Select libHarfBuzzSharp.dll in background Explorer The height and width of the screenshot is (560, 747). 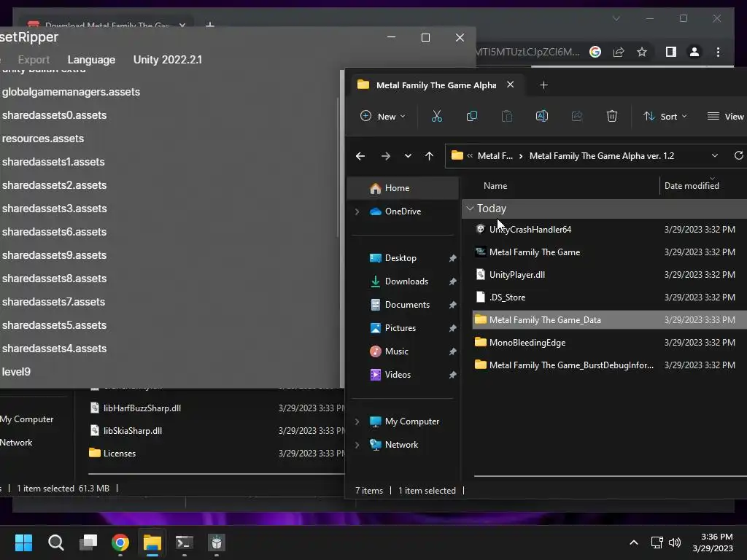coord(142,408)
